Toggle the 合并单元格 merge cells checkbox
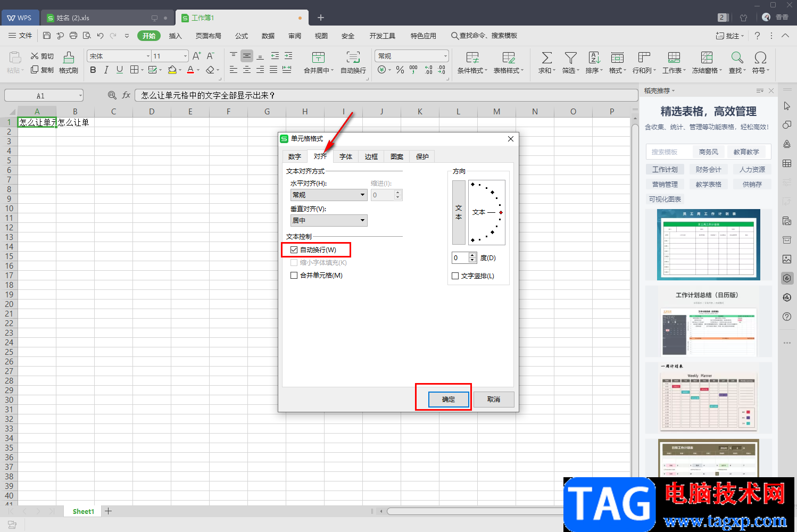The image size is (797, 532). (294, 275)
